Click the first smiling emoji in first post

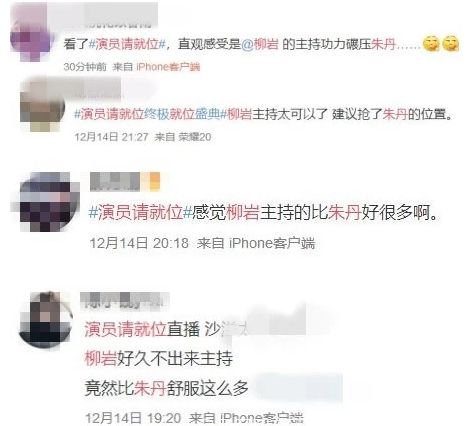431,44
